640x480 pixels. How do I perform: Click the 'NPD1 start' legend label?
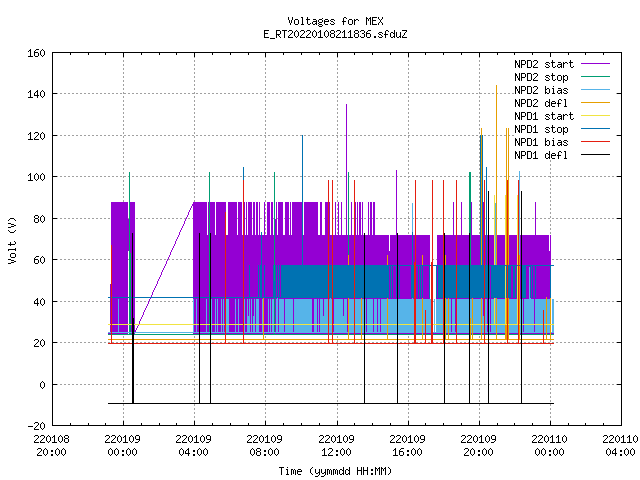tap(544, 116)
